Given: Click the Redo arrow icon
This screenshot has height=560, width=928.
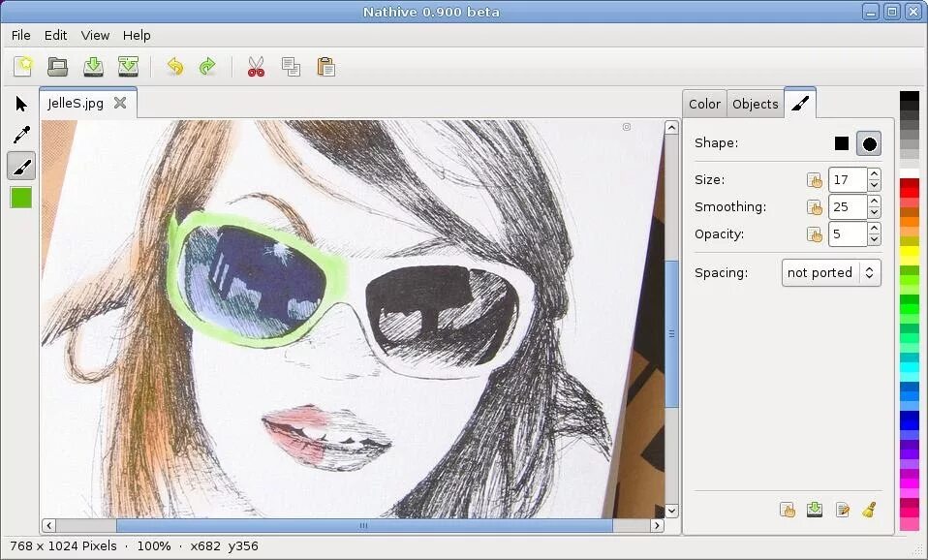Looking at the screenshot, I should click(x=207, y=66).
